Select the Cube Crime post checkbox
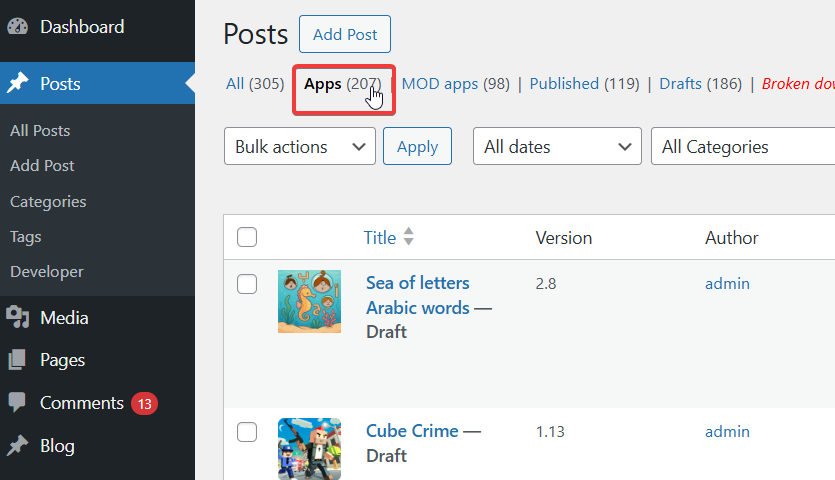The image size is (835, 480). [247, 432]
